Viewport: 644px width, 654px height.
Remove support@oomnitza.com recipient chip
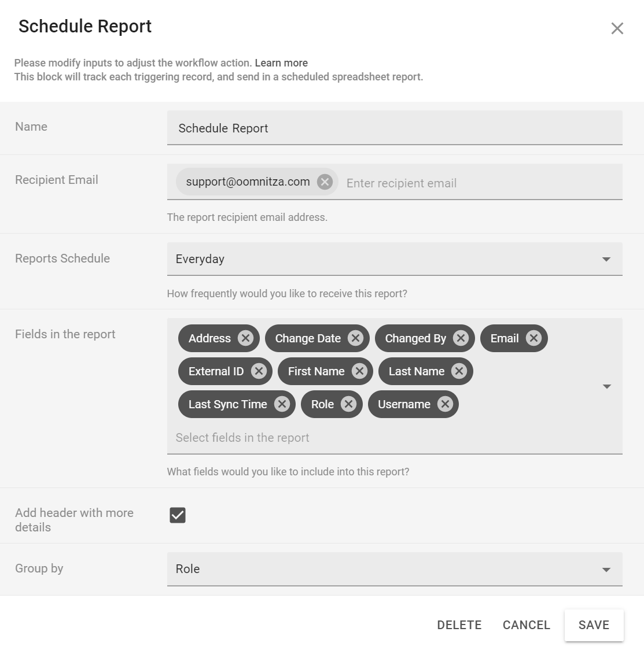coord(325,182)
